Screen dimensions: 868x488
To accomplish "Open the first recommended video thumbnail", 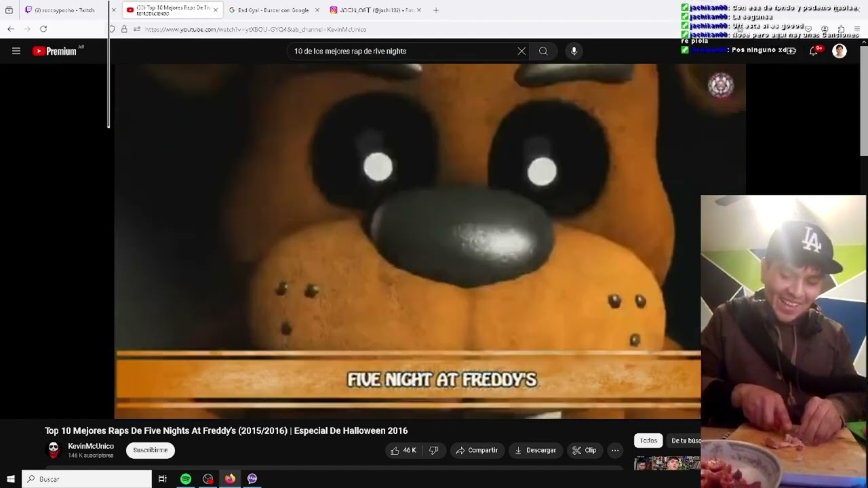I will pyautogui.click(x=667, y=464).
